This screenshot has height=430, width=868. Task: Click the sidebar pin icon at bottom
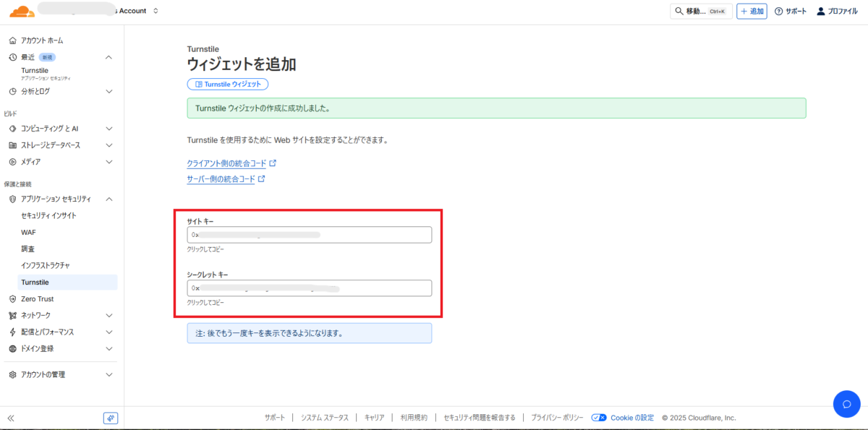(111, 418)
